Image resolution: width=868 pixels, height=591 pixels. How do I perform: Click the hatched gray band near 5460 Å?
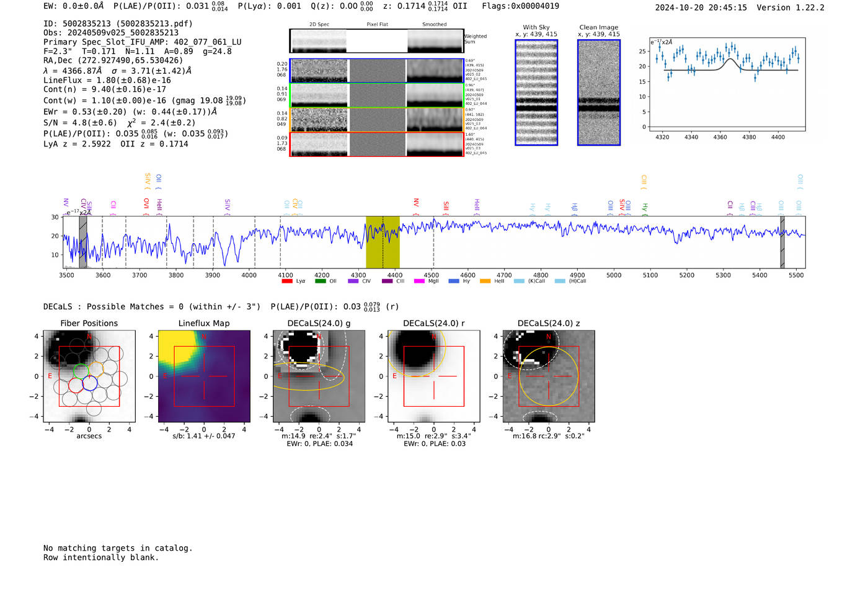click(782, 242)
